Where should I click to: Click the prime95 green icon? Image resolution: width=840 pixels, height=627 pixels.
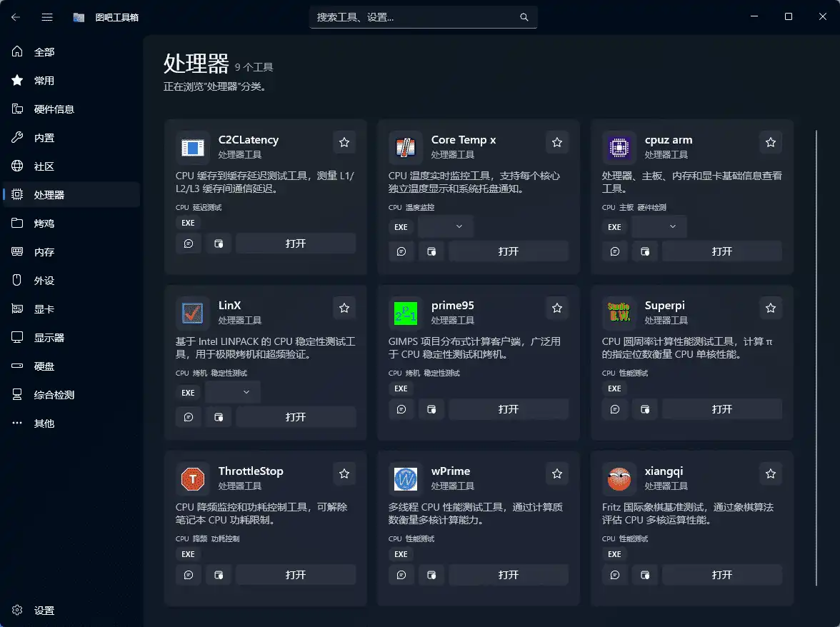click(406, 313)
